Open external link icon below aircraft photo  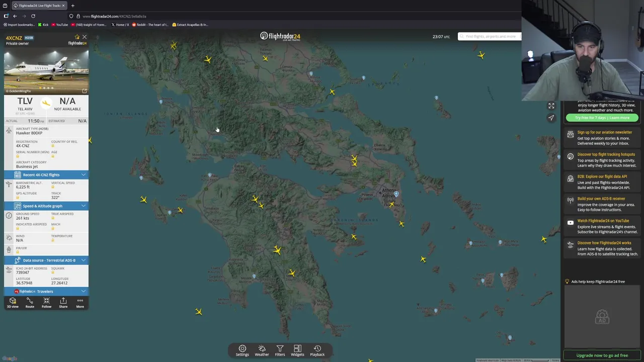point(85,91)
